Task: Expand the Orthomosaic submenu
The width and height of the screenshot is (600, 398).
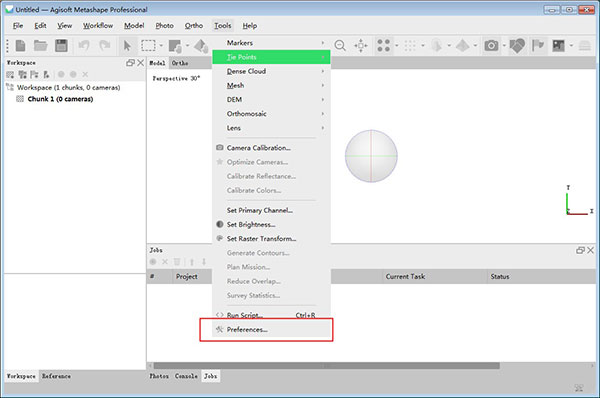Action: [x=271, y=114]
